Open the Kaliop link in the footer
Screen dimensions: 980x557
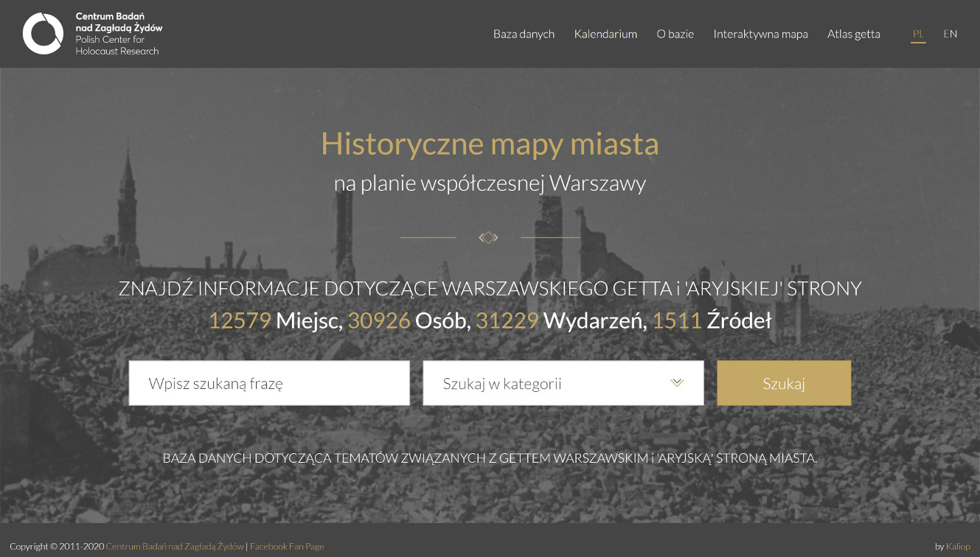[x=958, y=546]
